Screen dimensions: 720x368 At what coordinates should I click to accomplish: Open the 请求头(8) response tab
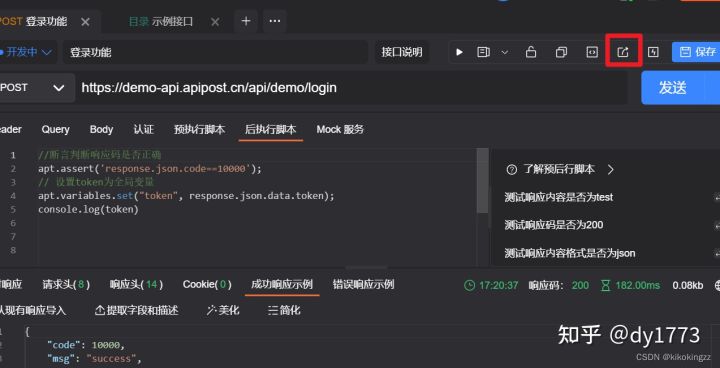pyautogui.click(x=66, y=285)
